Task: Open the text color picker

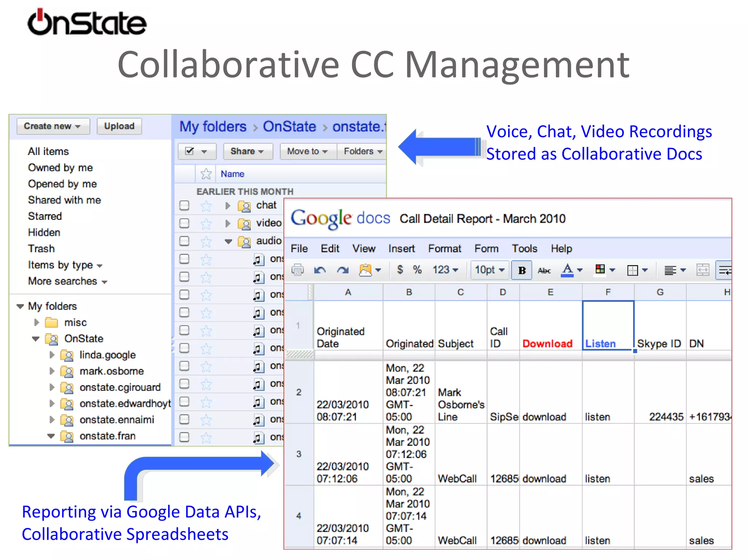Action: coord(572,270)
